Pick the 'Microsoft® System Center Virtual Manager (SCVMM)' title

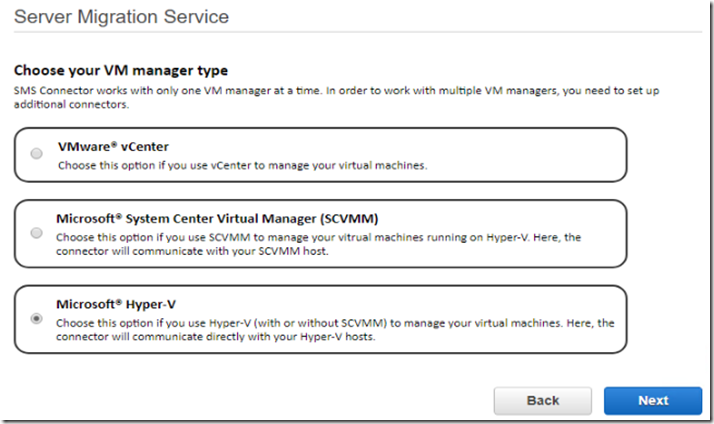coord(217,219)
